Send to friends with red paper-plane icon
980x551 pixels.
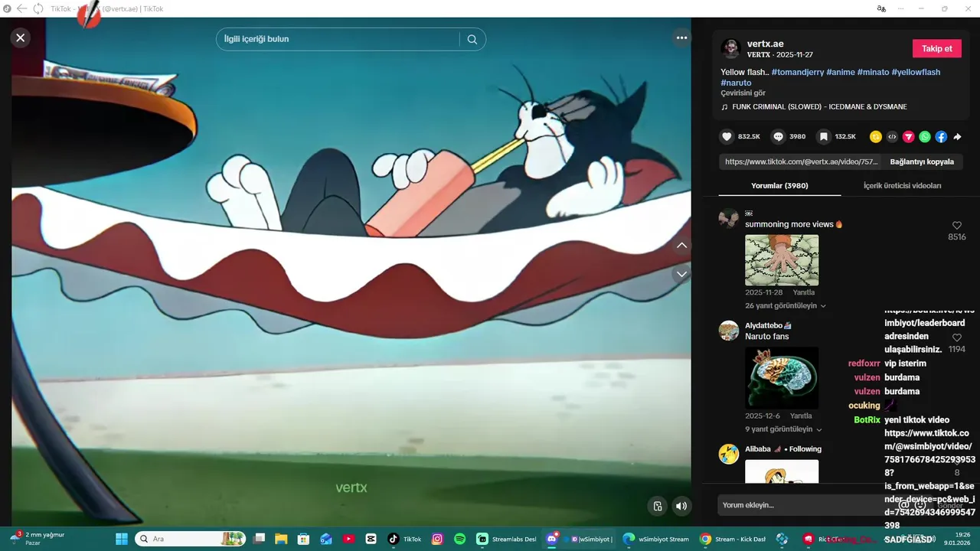click(909, 137)
